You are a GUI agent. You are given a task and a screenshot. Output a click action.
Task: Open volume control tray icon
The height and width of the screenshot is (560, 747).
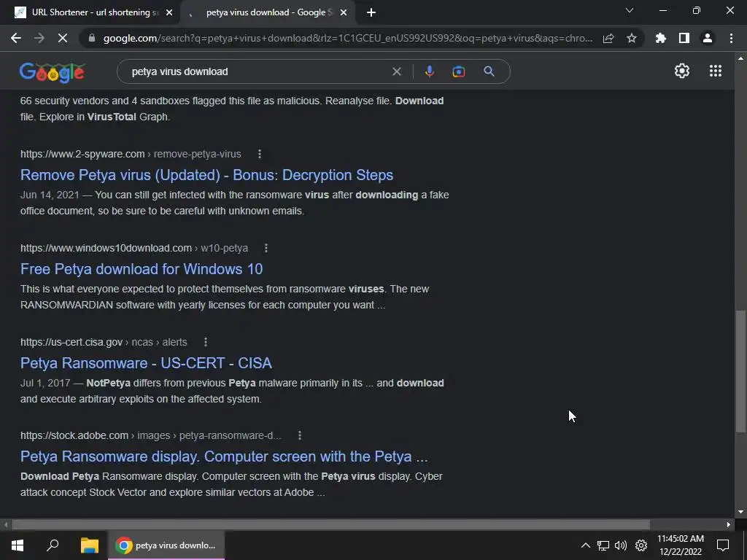[621, 545]
